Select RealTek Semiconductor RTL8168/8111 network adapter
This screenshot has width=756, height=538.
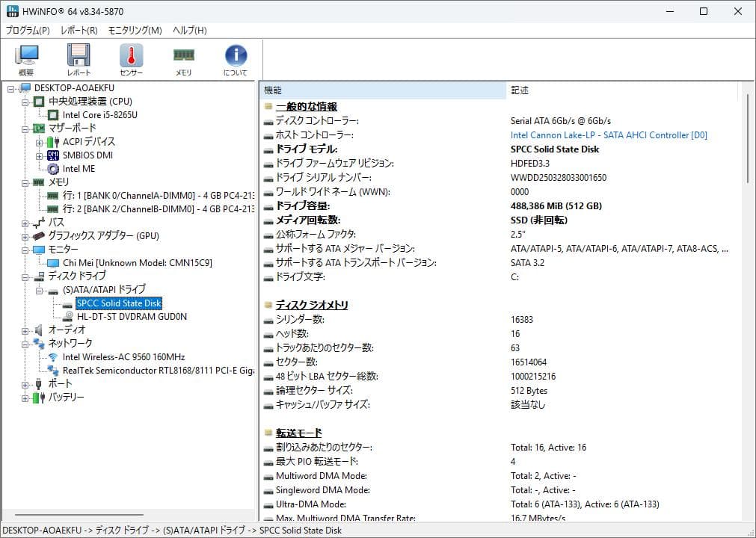click(x=158, y=371)
